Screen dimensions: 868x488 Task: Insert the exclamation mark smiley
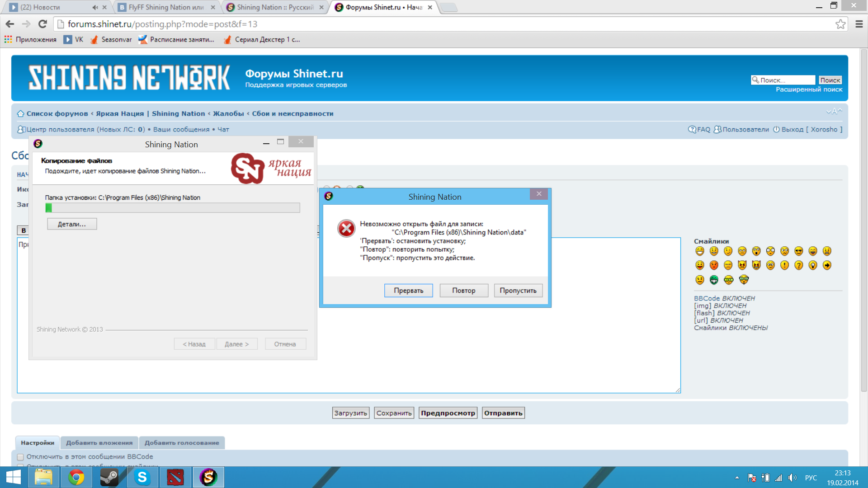(x=785, y=265)
